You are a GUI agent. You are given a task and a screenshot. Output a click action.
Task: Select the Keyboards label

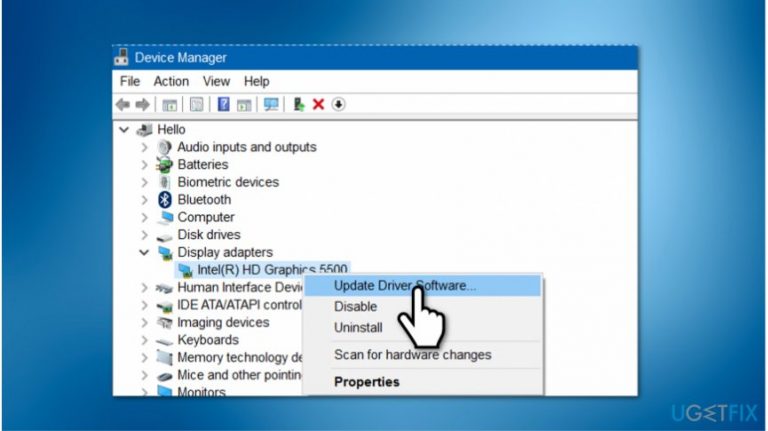pos(208,340)
